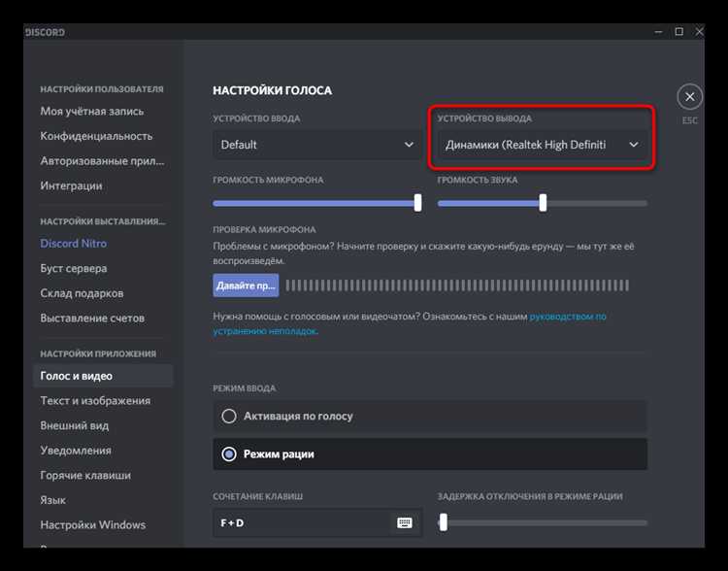The image size is (728, 571).
Task: Open Выставление счетов section
Action: 92,319
